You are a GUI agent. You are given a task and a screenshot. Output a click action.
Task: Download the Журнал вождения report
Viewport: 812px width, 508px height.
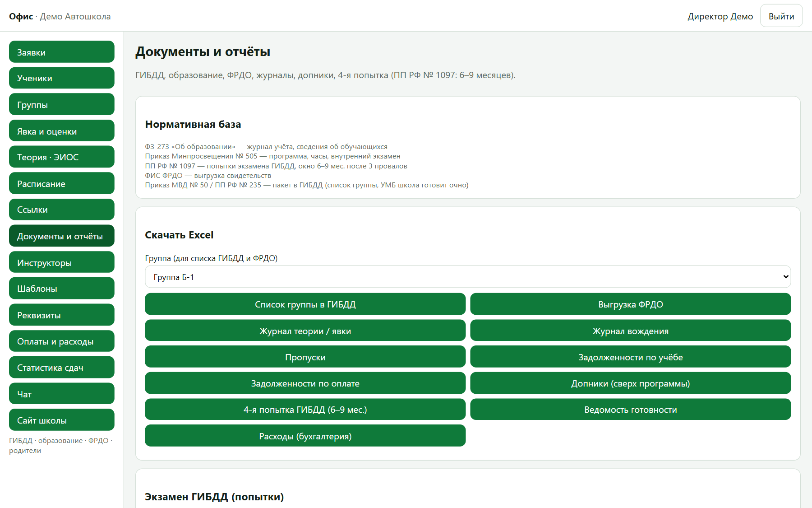click(x=631, y=331)
